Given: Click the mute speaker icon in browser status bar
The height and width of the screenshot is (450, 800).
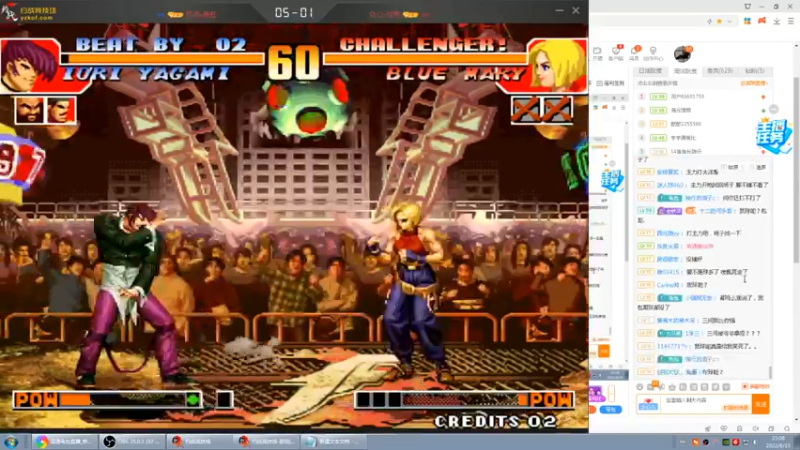Looking at the screenshot, I should 756,429.
